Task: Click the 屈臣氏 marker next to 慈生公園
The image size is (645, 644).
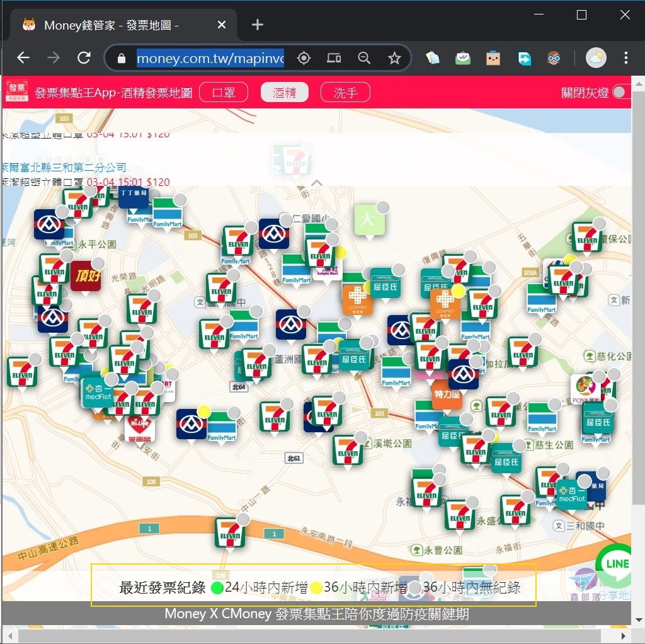Action: coord(506,458)
